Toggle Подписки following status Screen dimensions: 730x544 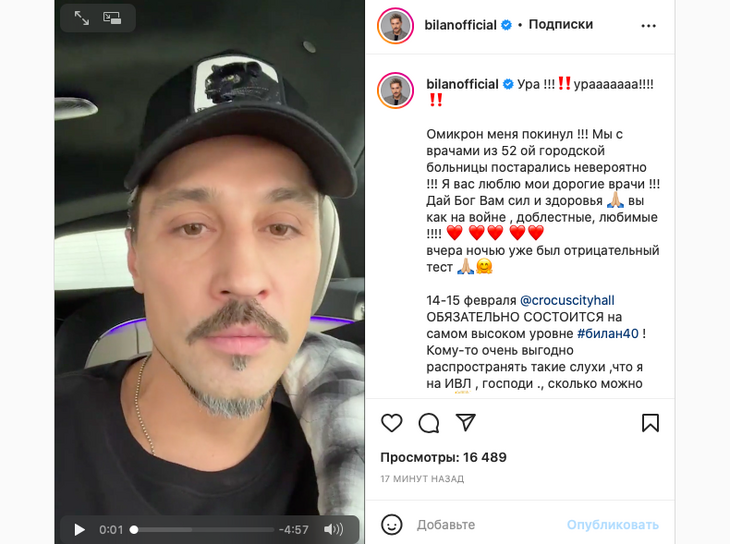(561, 25)
